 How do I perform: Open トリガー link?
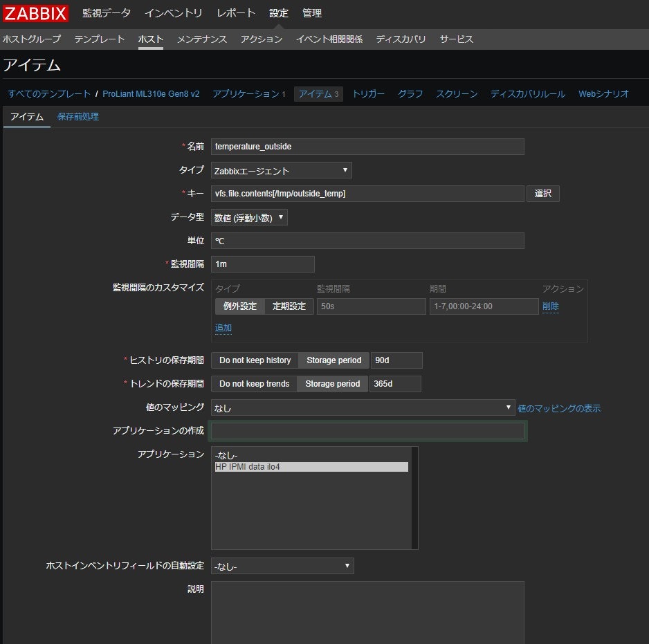coord(368,94)
